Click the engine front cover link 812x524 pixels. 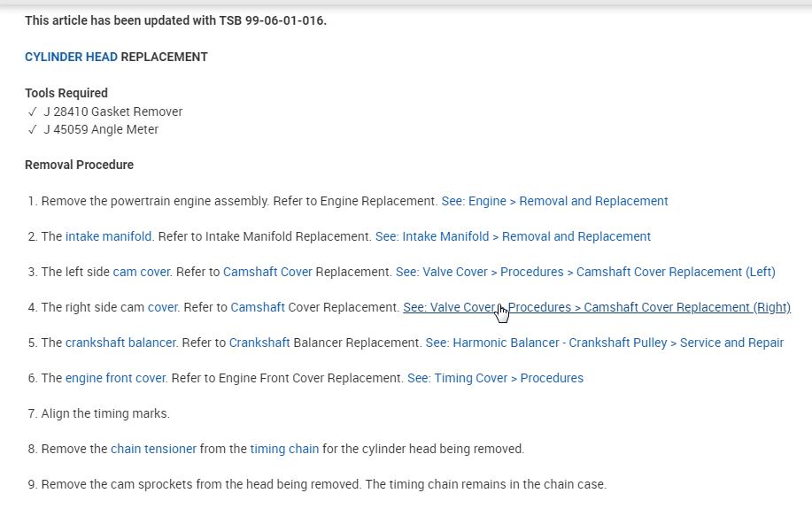click(115, 378)
